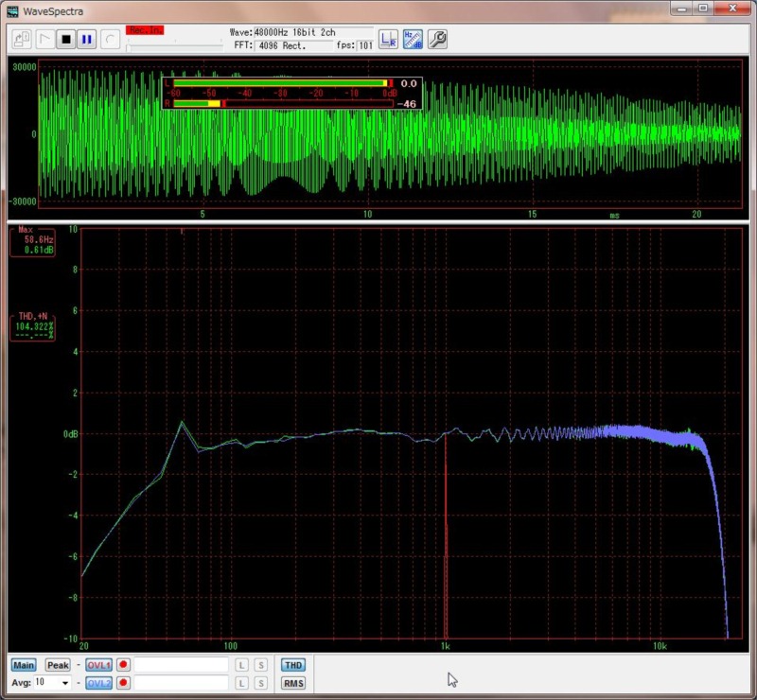The image size is (757, 700).
Task: Toggle the Peak hold display
Action: click(58, 665)
